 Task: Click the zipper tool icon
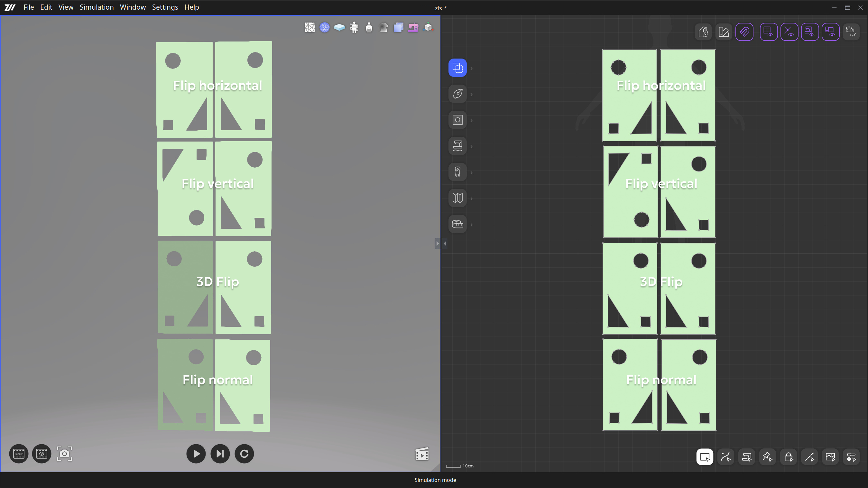(457, 172)
